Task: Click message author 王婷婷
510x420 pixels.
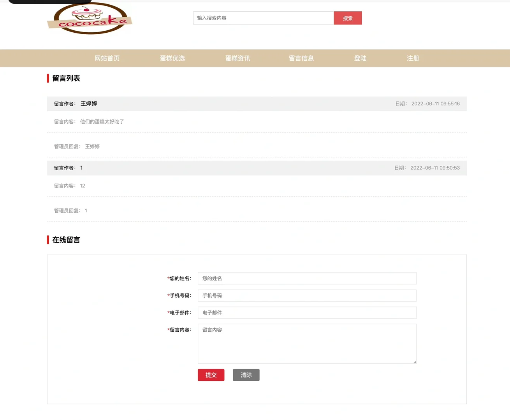Action: pyautogui.click(x=89, y=103)
